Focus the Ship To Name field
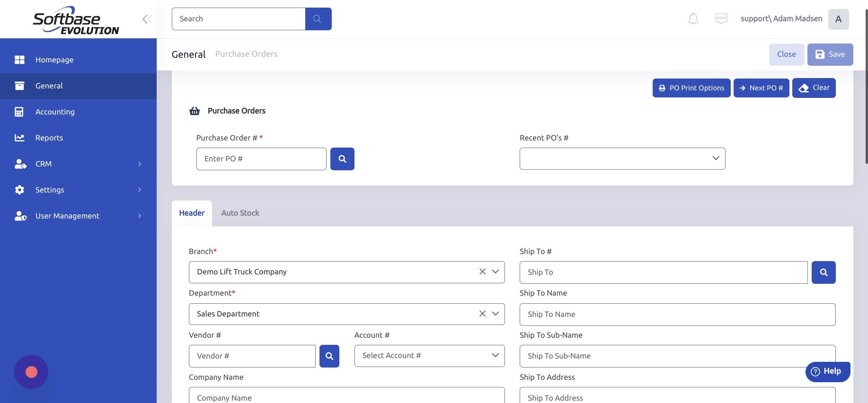Screen dimensions: 868x403 [x=677, y=315]
